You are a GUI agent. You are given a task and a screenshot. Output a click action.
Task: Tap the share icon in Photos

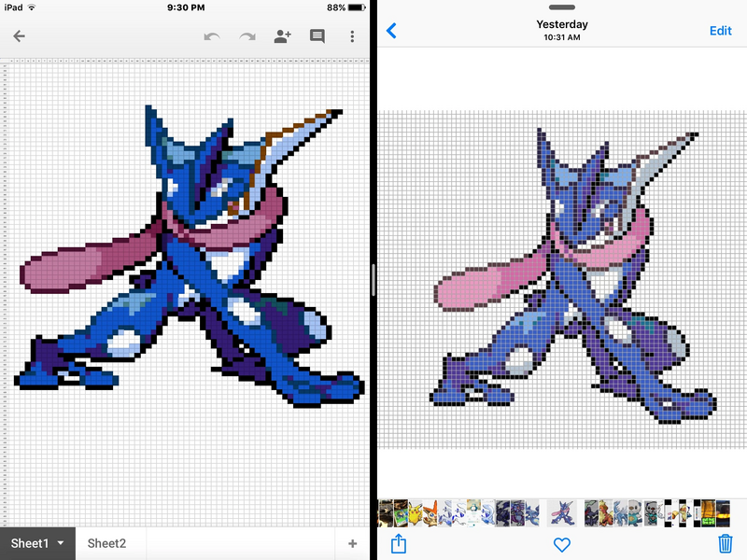[x=399, y=543]
